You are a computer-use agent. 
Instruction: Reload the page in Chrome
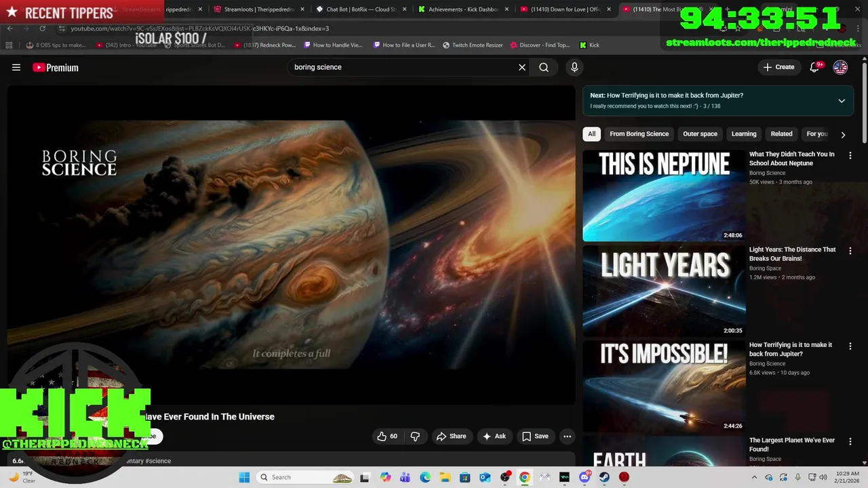tap(42, 28)
